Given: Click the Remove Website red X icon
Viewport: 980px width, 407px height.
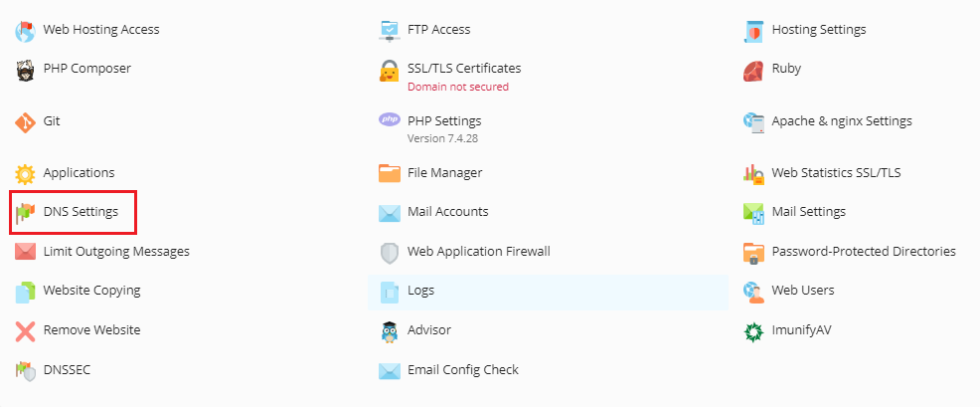Looking at the screenshot, I should (25, 331).
